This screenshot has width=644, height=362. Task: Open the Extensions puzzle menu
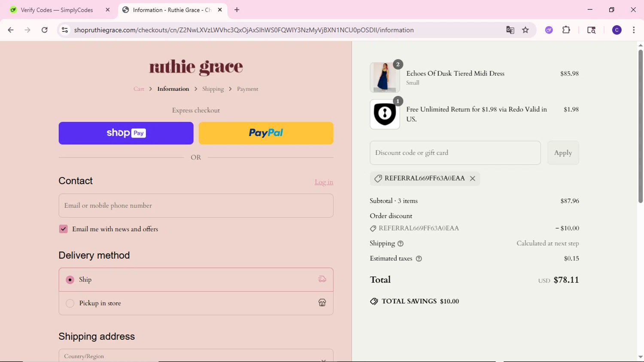click(x=566, y=30)
